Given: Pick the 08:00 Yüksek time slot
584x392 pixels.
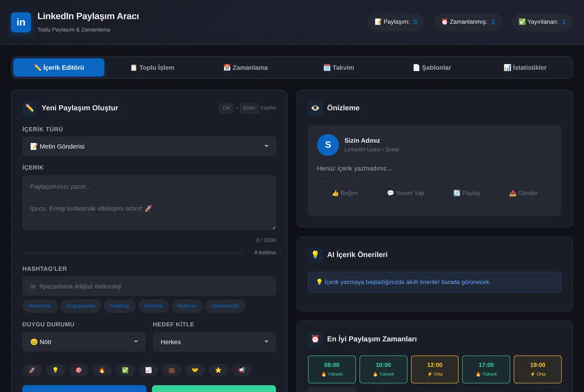Looking at the screenshot, I should [332, 370].
